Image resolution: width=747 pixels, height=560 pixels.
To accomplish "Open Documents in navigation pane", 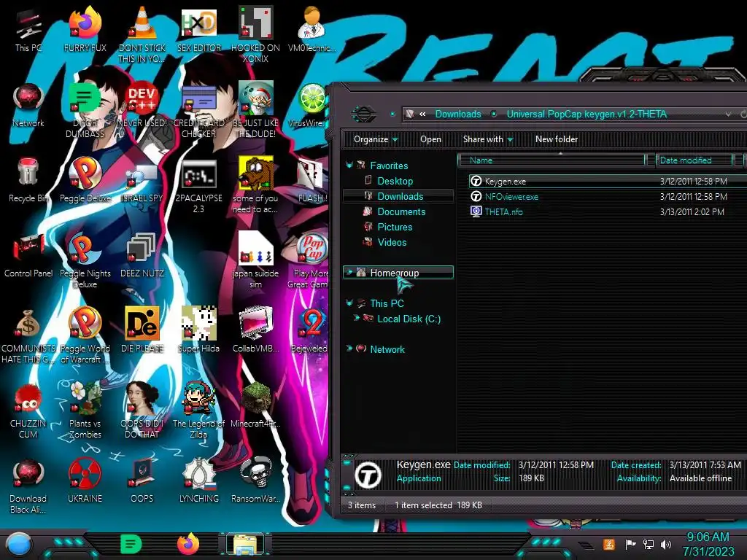I will pyautogui.click(x=401, y=211).
